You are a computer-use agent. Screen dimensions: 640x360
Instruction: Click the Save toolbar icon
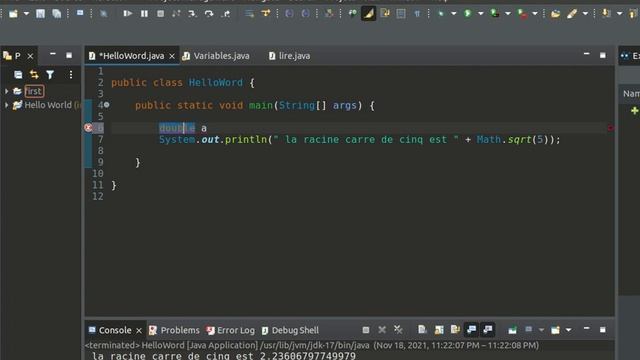tap(40, 14)
